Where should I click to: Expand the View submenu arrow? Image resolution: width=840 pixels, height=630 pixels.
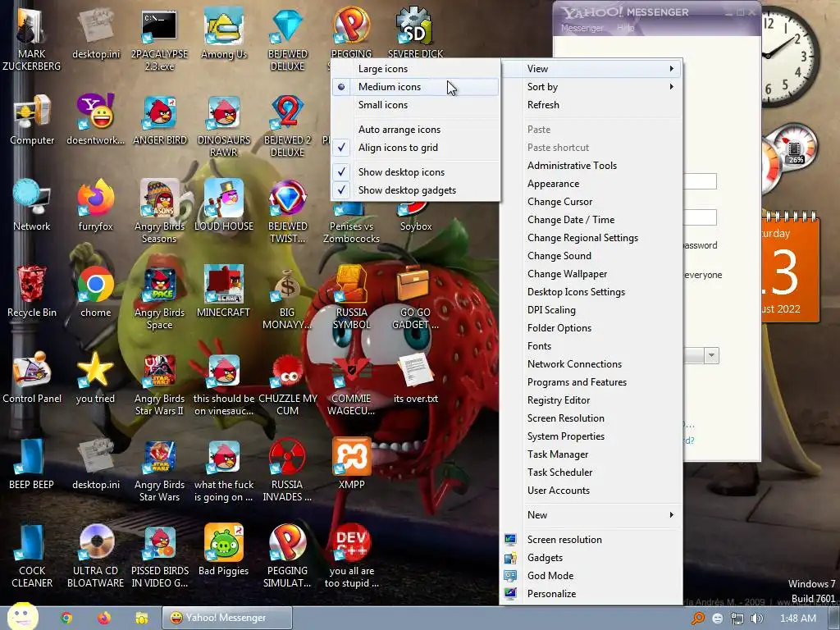(671, 69)
